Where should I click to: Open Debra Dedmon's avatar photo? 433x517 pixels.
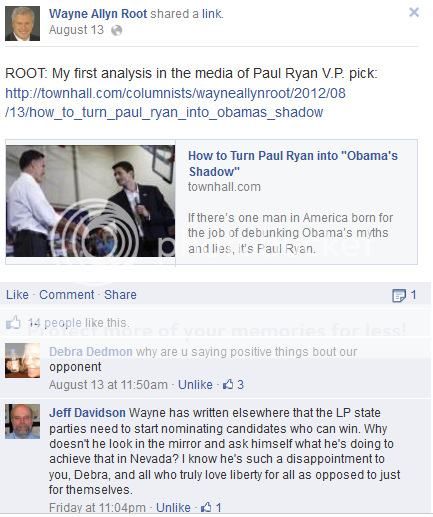click(x=22, y=360)
